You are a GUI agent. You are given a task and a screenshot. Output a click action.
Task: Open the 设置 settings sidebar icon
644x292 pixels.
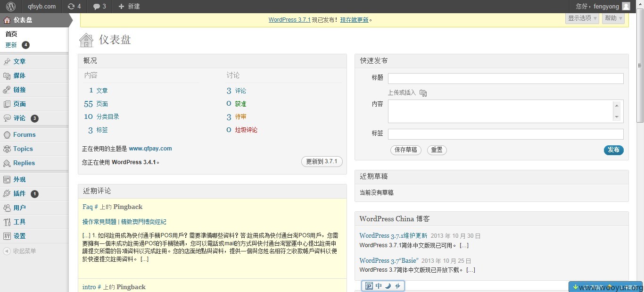(7, 236)
